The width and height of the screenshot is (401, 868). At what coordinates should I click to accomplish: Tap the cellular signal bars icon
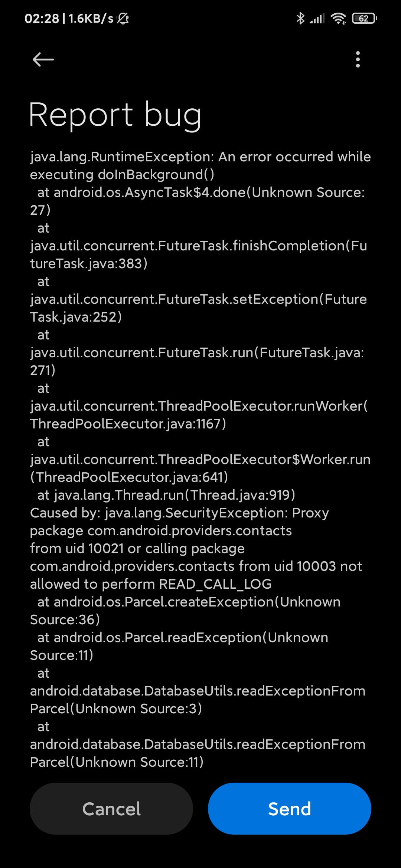point(317,18)
